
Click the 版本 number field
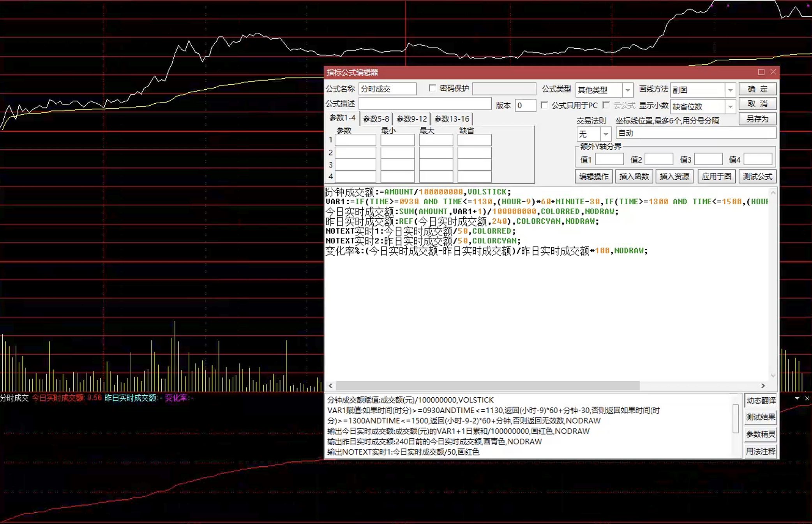click(x=525, y=105)
